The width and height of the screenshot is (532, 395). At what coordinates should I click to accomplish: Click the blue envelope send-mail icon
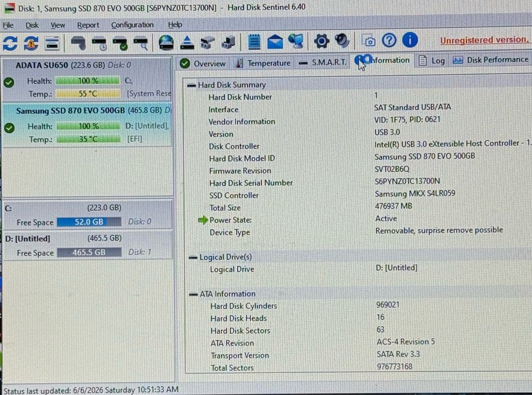(275, 42)
